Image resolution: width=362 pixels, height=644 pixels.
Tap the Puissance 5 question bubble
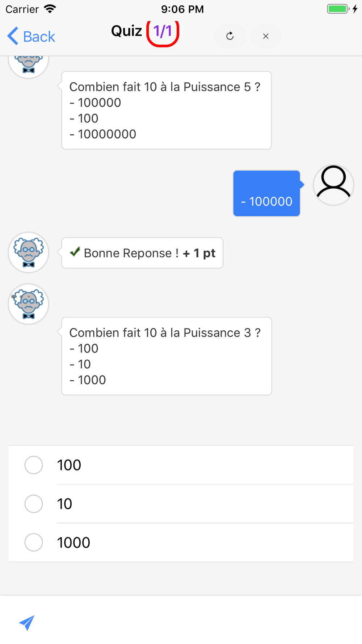point(167,110)
